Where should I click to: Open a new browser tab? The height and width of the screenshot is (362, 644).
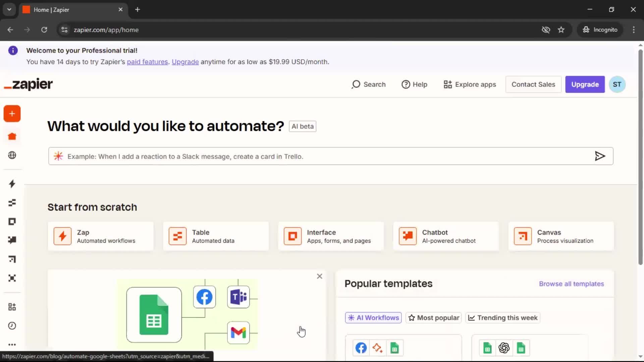click(x=138, y=9)
